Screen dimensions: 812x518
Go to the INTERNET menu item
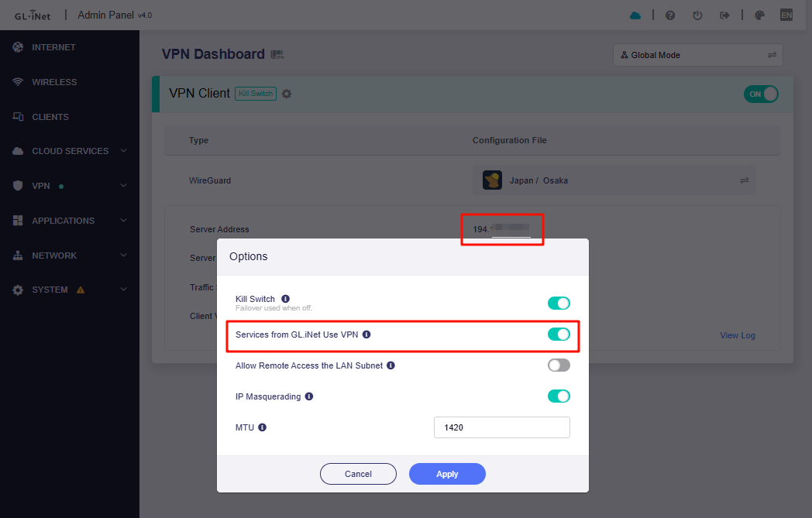point(53,47)
